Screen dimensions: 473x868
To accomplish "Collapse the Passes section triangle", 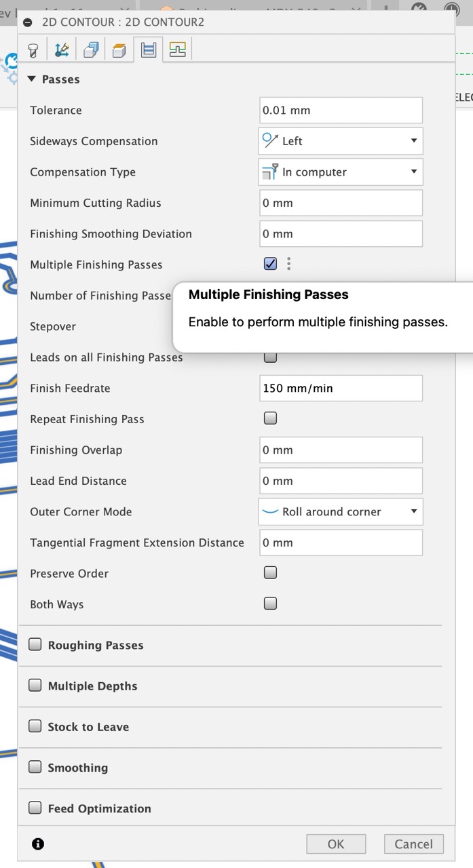I will point(32,79).
